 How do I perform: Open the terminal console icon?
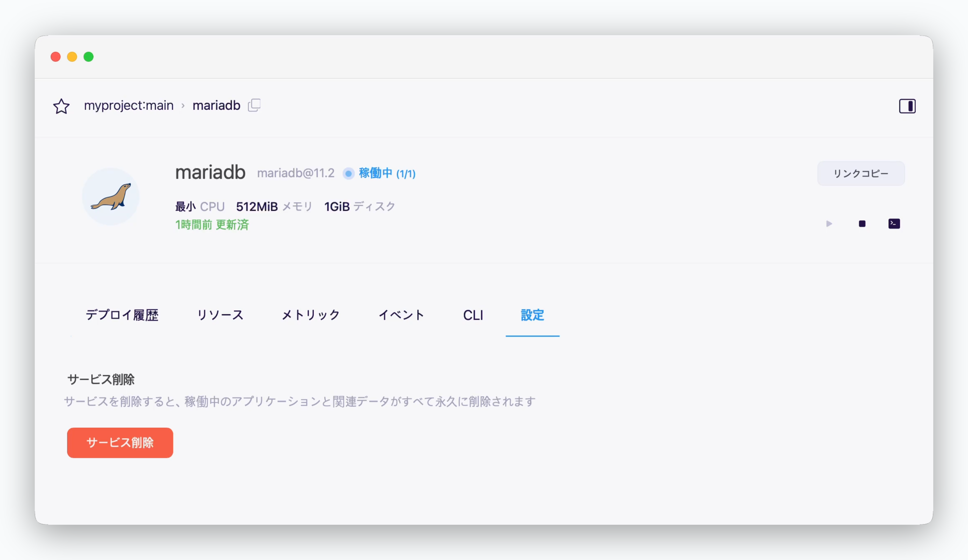click(894, 223)
